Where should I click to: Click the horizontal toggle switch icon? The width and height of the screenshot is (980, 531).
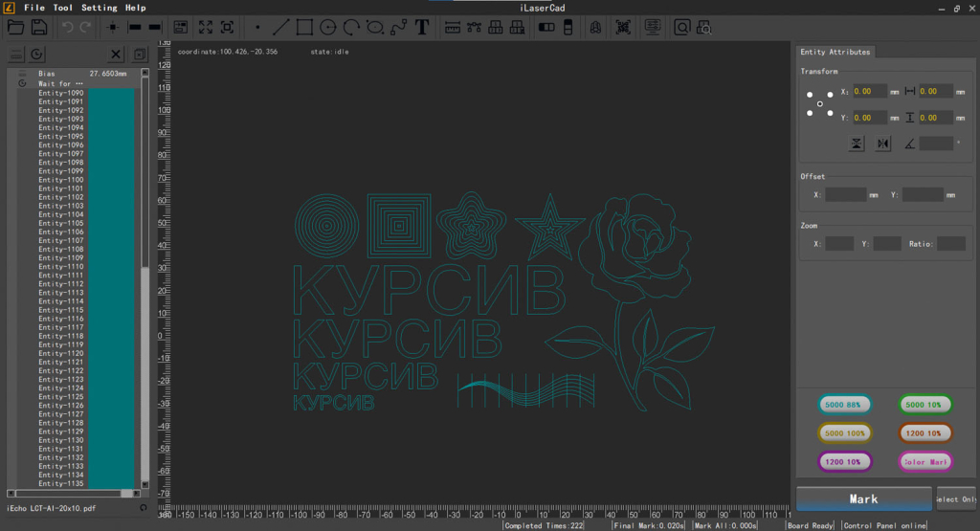tap(546, 28)
